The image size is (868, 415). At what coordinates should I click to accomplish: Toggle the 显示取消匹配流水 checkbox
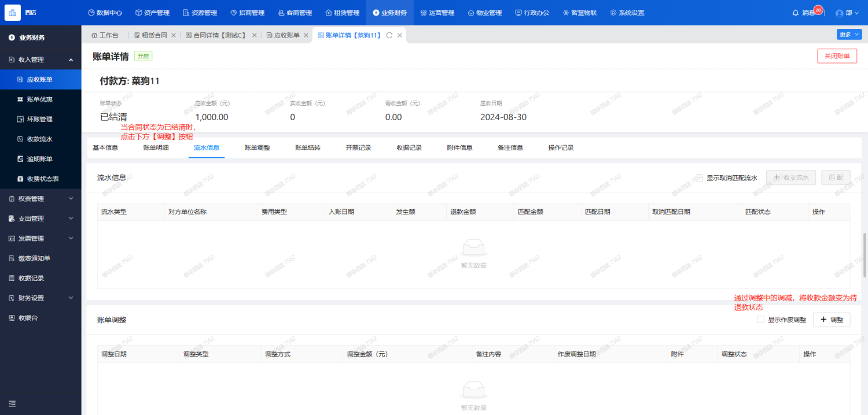[700, 178]
